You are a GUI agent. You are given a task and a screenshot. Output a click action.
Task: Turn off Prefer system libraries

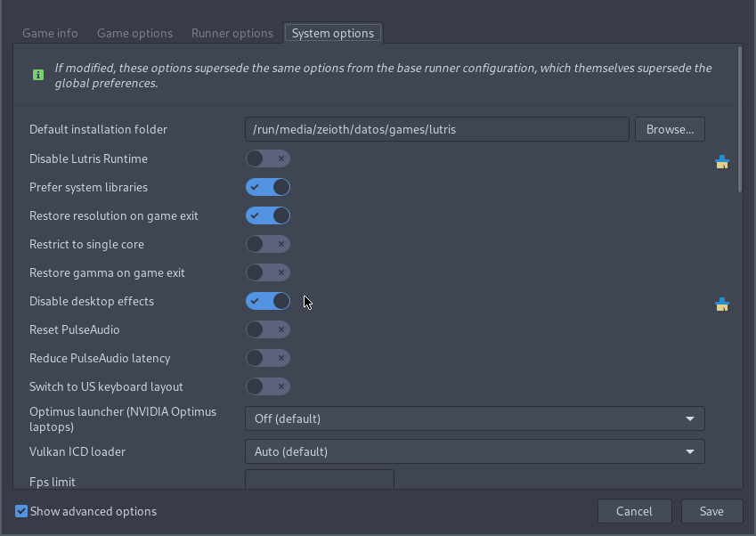coord(267,187)
